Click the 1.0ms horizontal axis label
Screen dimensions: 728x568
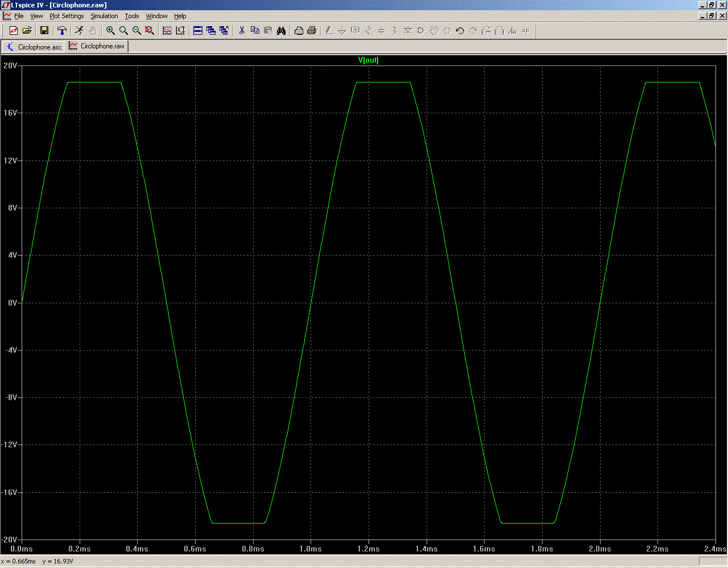tap(311, 549)
